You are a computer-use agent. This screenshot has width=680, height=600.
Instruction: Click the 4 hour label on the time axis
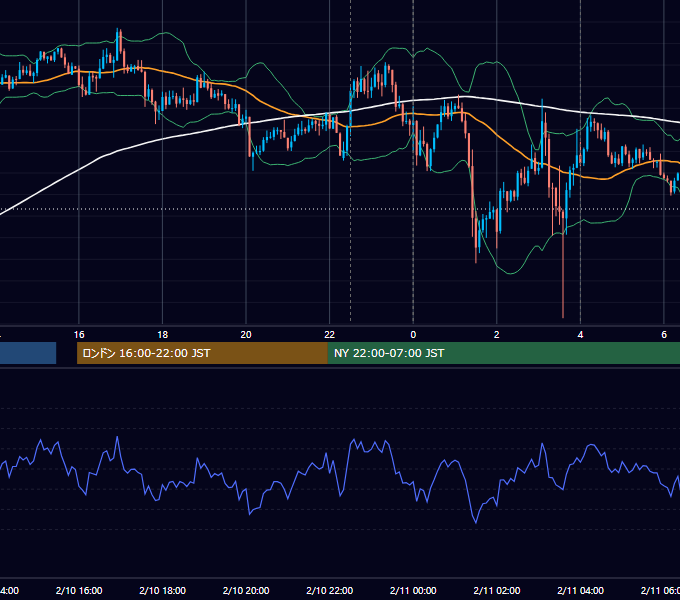pyautogui.click(x=580, y=335)
